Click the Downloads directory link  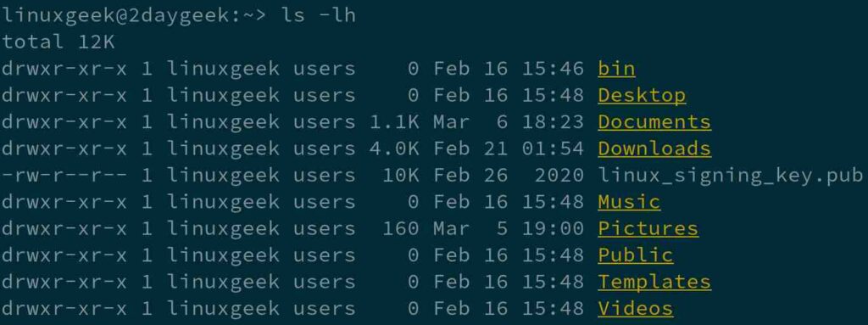pos(654,148)
